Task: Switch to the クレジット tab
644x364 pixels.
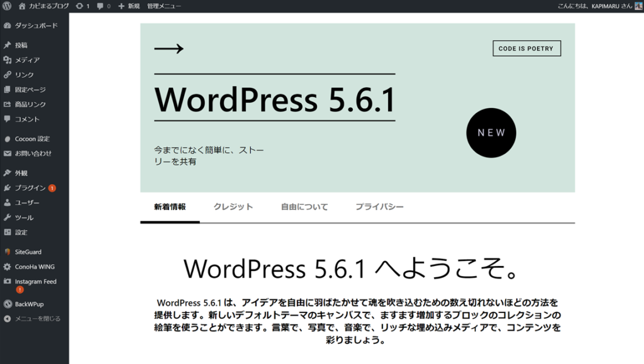Action: (233, 207)
